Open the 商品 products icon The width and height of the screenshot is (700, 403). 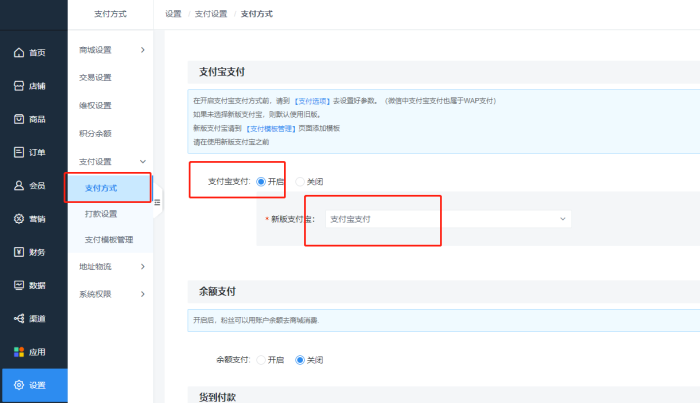(19, 119)
